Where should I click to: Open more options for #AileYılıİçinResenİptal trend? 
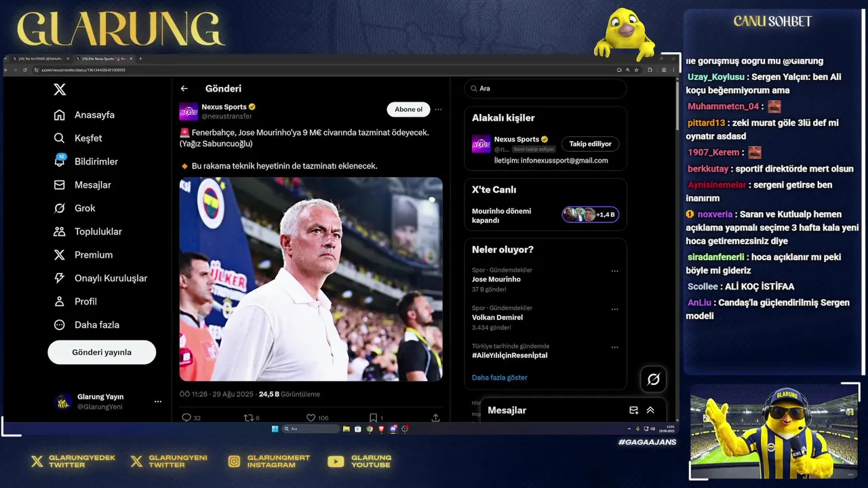pyautogui.click(x=614, y=347)
